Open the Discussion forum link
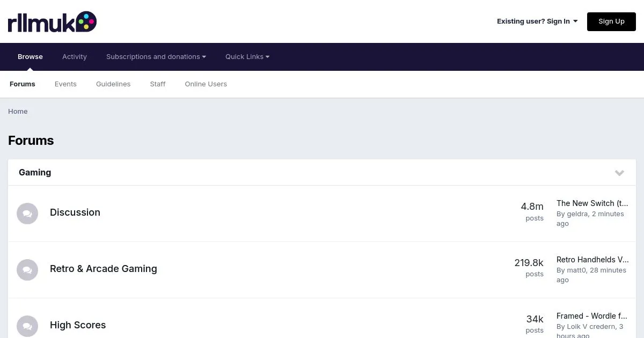Image resolution: width=644 pixels, height=338 pixels. (75, 212)
